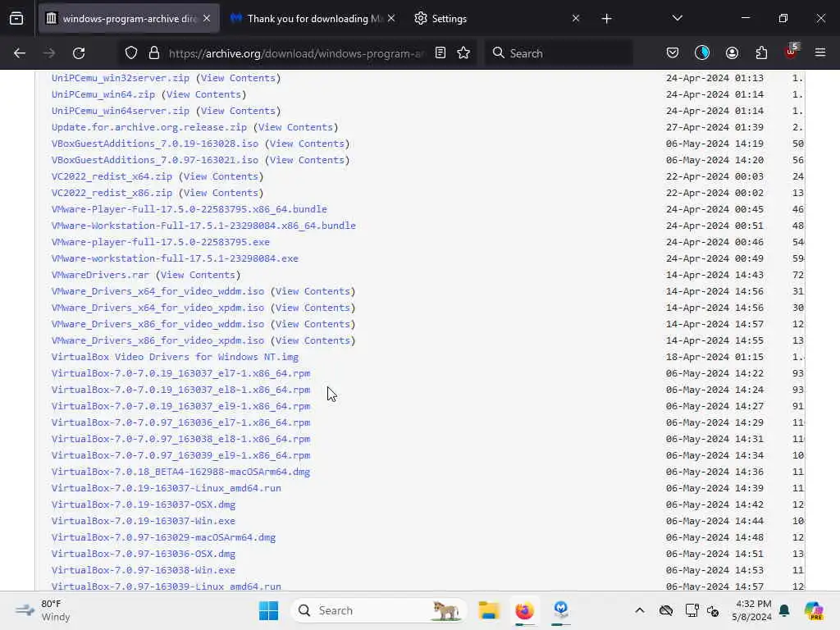
Task: Focus the archive.org URL address bar
Action: click(x=297, y=53)
